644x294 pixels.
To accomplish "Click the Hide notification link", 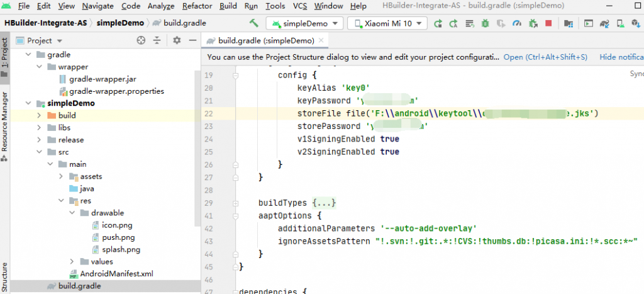I will click(x=621, y=57).
